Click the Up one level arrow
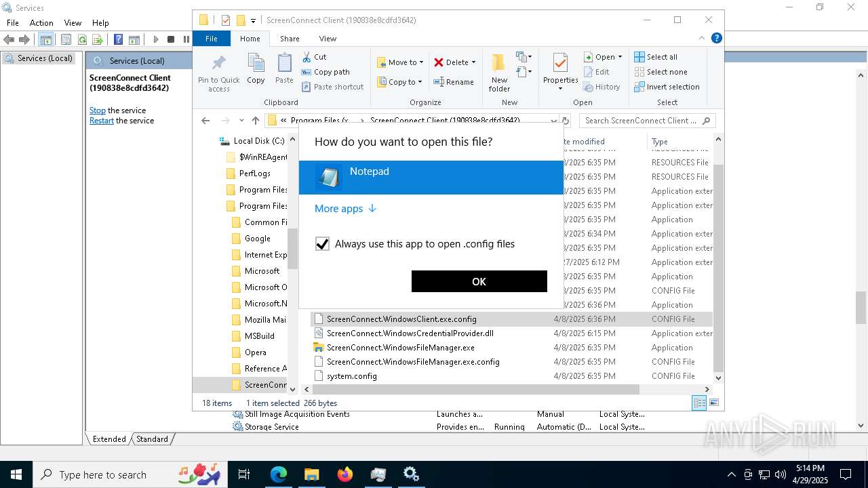868x488 pixels. point(255,121)
